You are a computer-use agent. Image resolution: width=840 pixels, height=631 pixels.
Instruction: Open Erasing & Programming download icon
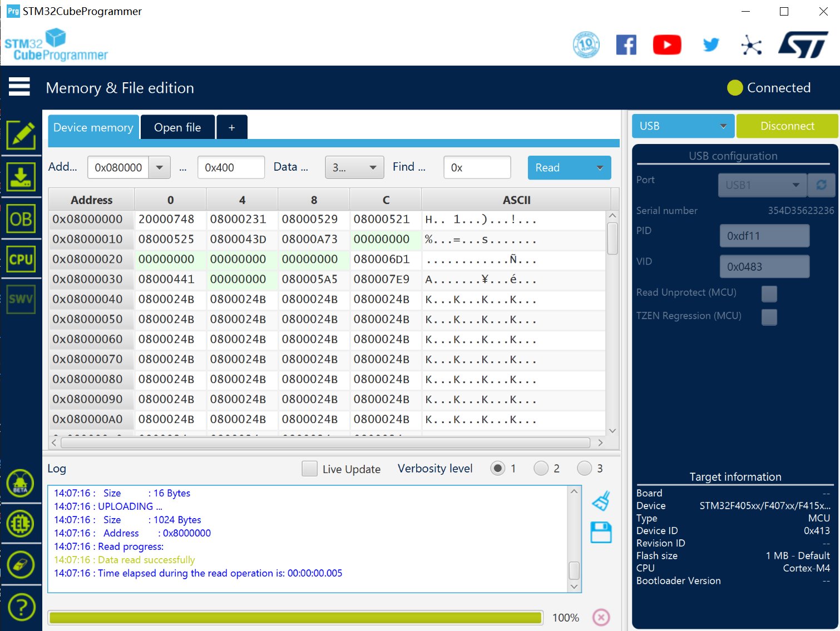(21, 177)
